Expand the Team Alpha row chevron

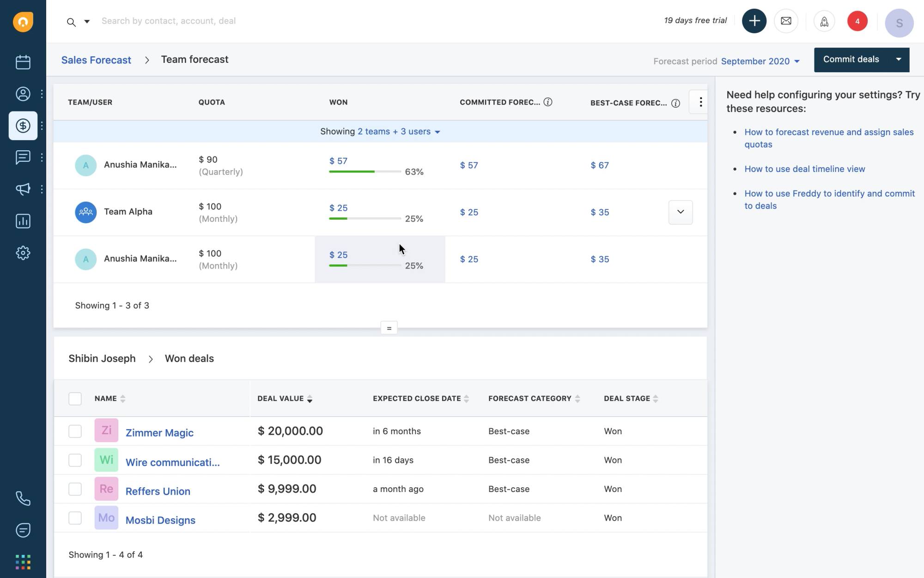tap(680, 212)
